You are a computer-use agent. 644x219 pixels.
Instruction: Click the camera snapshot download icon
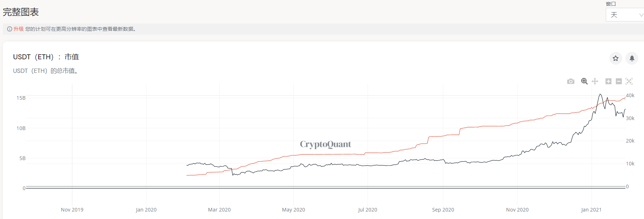pos(571,81)
